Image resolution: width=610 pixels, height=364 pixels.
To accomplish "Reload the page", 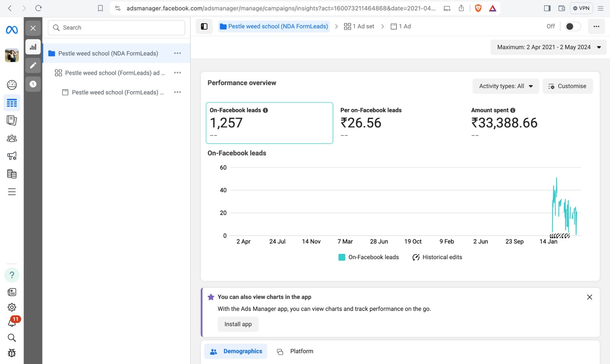I will coord(38,8).
